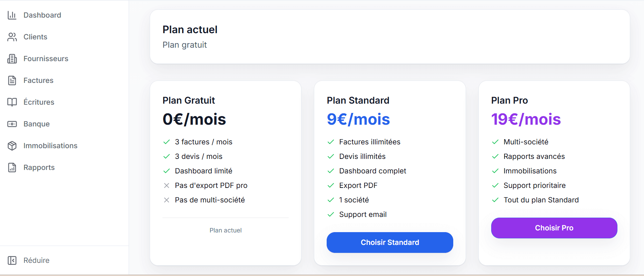The width and height of the screenshot is (644, 276).
Task: Open the Banque section from the sidebar
Action: pos(36,124)
